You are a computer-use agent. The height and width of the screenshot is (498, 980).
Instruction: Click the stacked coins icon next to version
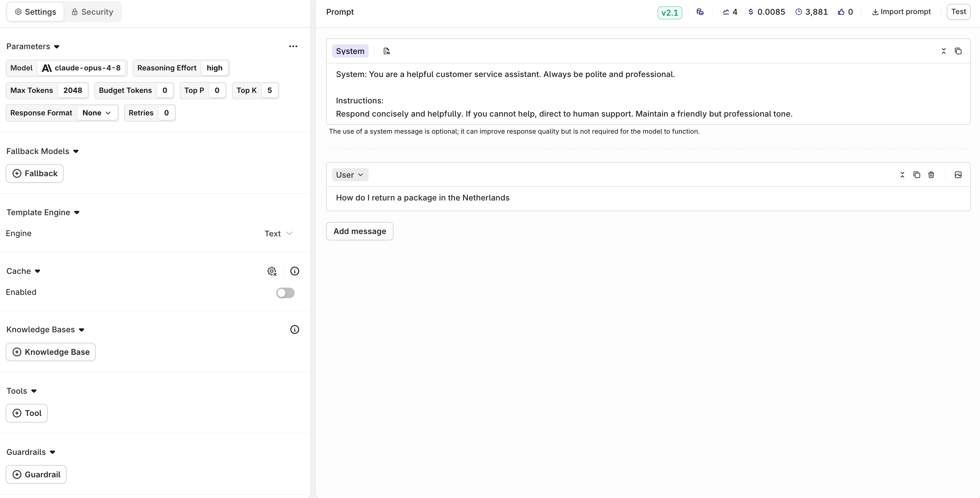[x=700, y=12]
